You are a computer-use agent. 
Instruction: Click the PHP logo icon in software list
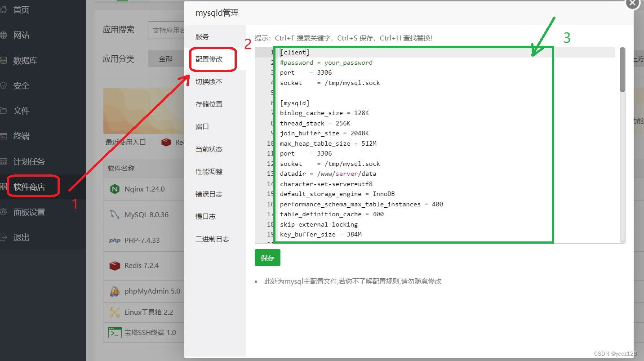(x=115, y=240)
